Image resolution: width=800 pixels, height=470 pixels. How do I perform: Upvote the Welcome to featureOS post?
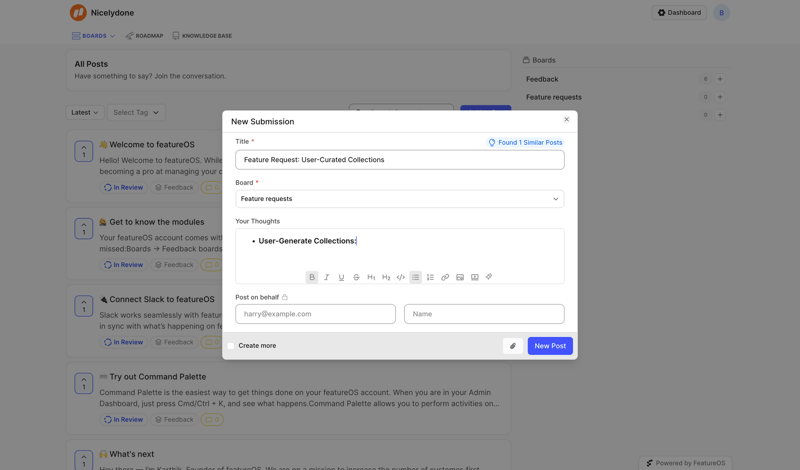point(84,151)
